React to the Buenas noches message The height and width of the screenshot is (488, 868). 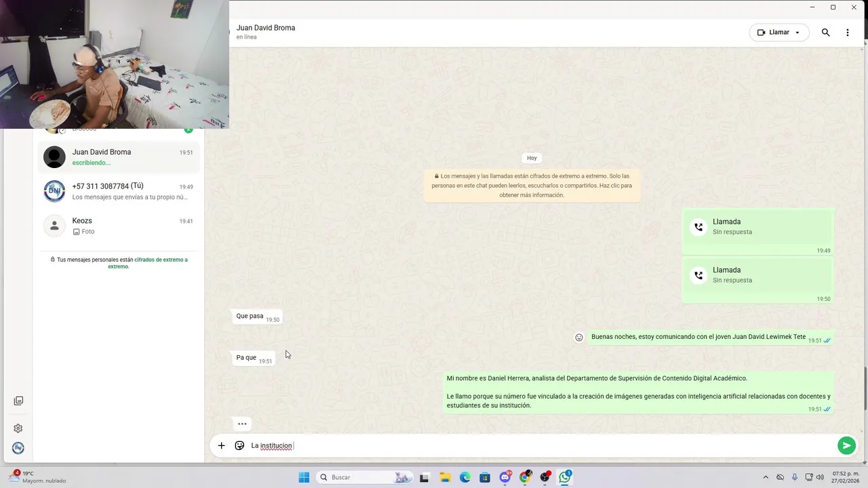(x=579, y=338)
